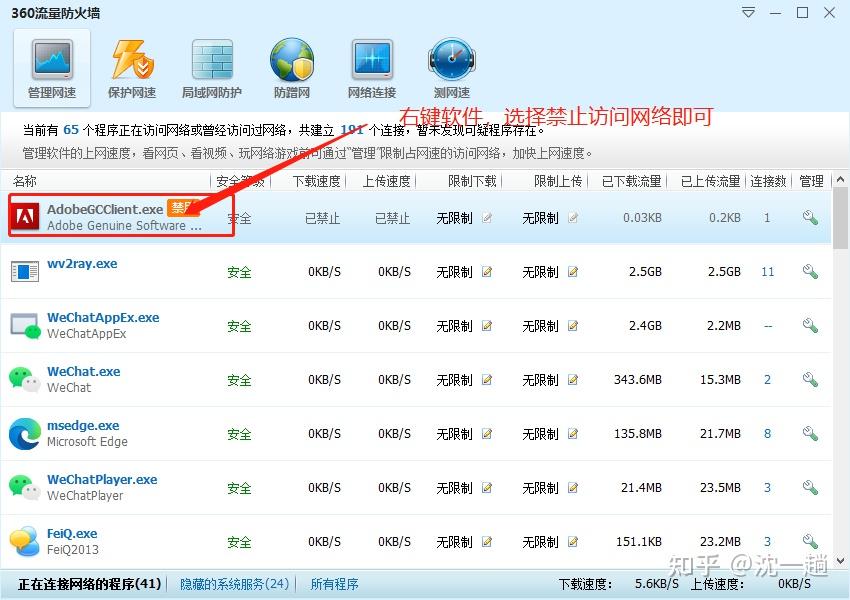Launch the 测速 speed test tool
The image size is (850, 600).
pyautogui.click(x=450, y=66)
